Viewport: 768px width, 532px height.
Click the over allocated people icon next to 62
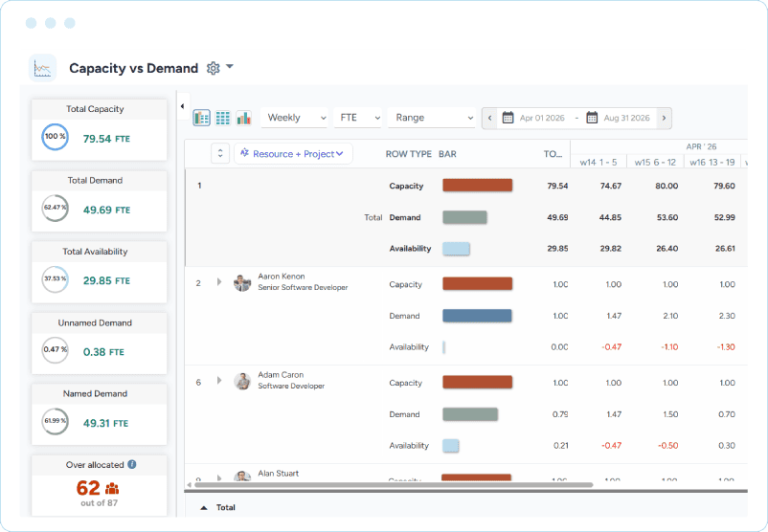click(x=112, y=488)
